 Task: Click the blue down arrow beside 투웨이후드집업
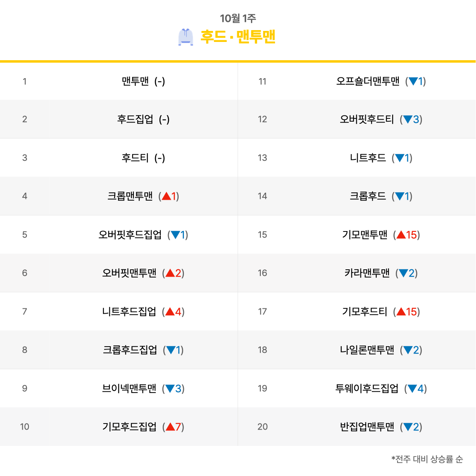pos(412,388)
